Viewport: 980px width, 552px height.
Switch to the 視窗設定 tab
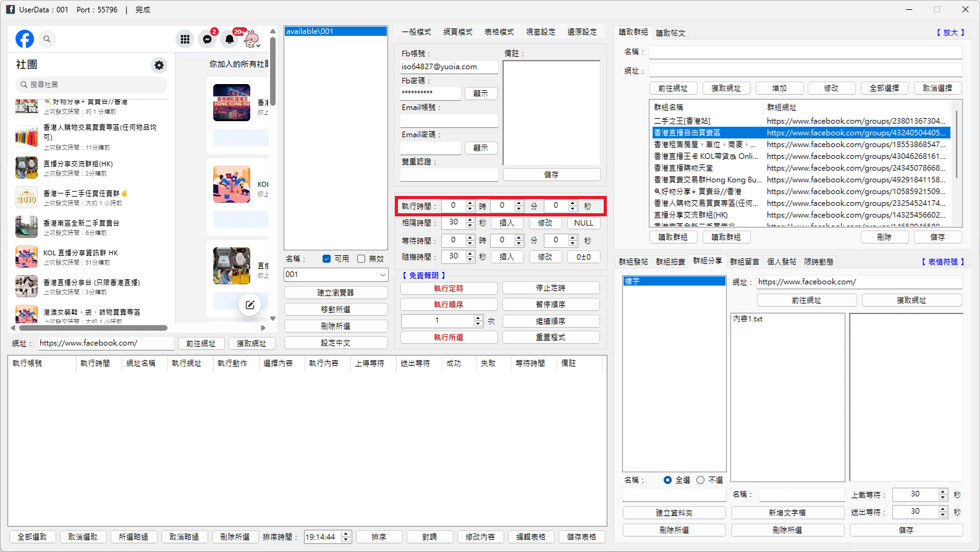point(541,32)
